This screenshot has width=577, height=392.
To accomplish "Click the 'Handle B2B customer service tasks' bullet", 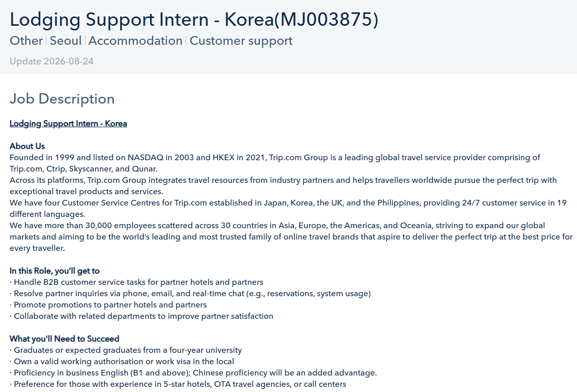I will (x=137, y=282).
